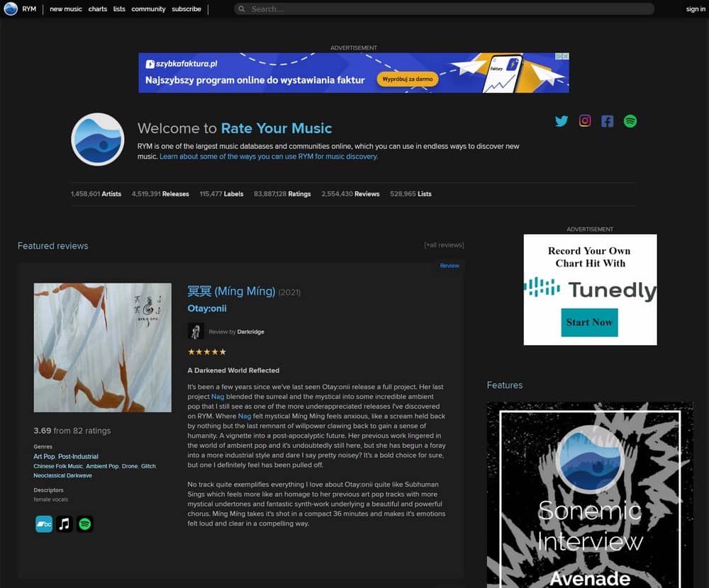Open the Twitter profile icon
This screenshot has width=709, height=588.
561,121
